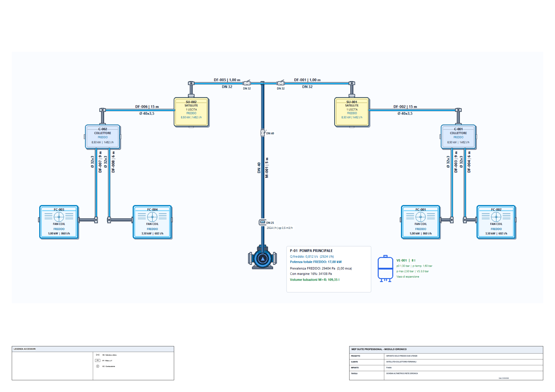
Task: Click Volume tubazioni M+R: 109,35 l
Action: click(x=315, y=280)
